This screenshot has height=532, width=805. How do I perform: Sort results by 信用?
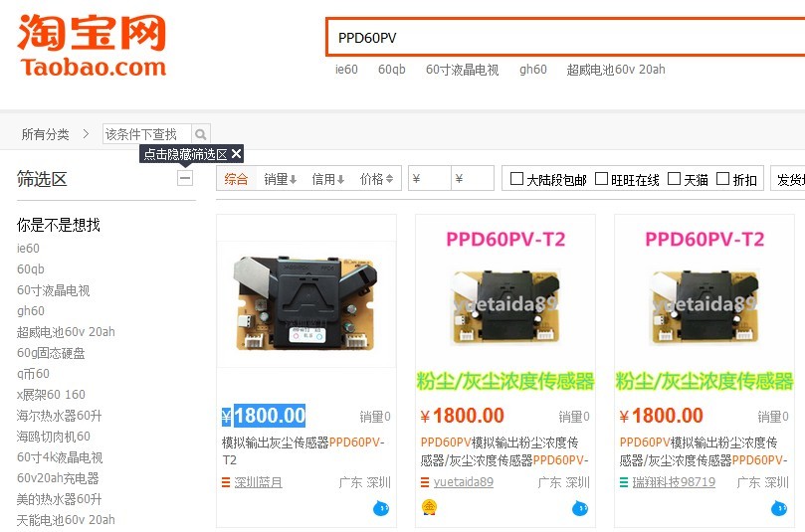pos(327,179)
